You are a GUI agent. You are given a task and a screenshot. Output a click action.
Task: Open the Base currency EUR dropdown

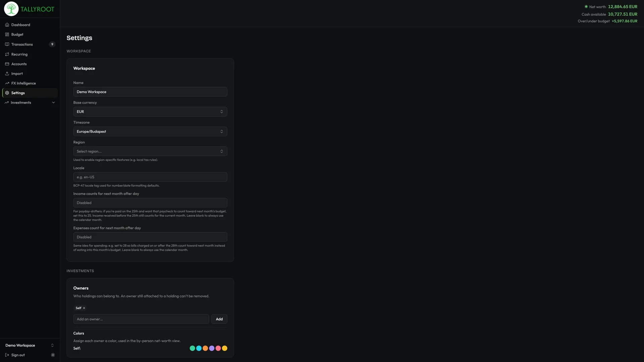click(x=150, y=112)
